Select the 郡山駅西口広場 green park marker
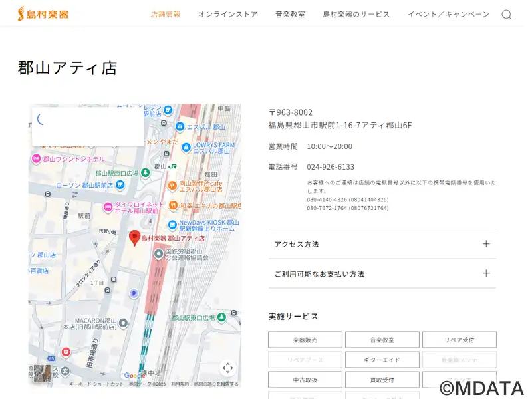The image size is (532, 399). pyautogui.click(x=146, y=173)
